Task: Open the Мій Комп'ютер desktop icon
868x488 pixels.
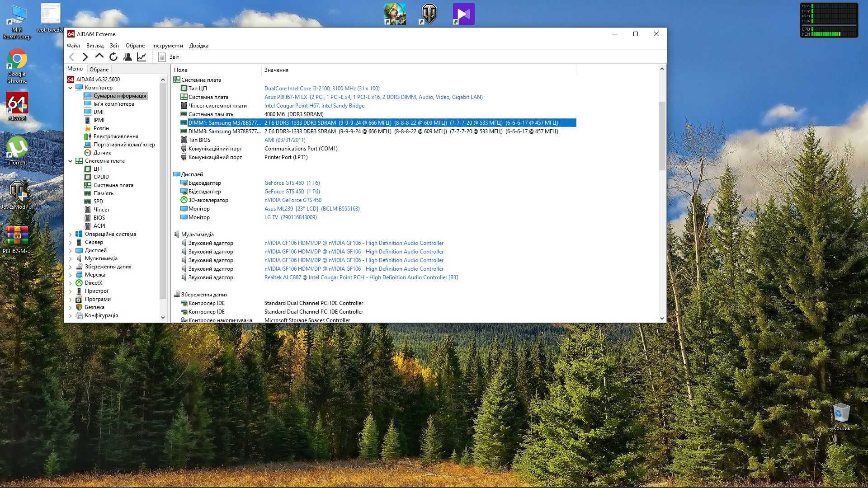Action: click(17, 22)
